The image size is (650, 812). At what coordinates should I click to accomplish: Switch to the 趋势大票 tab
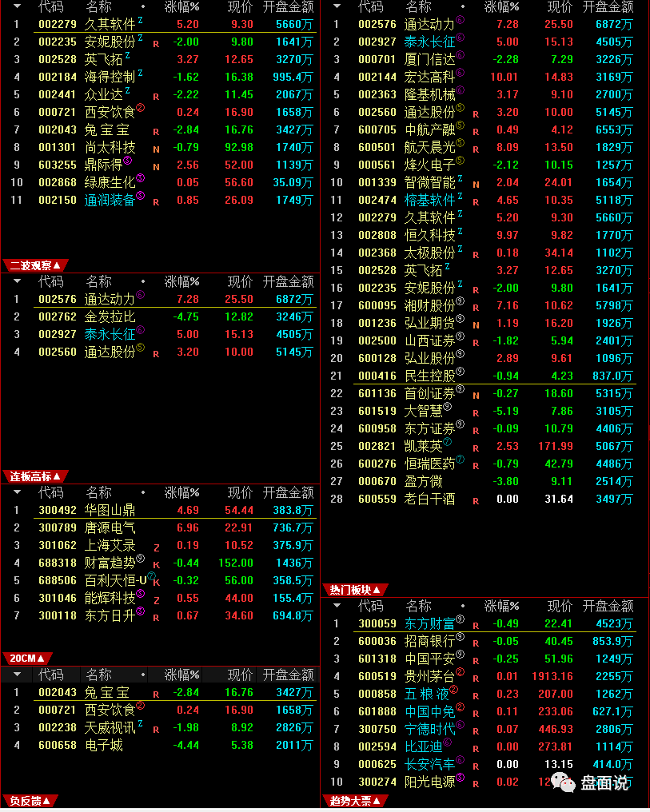pos(355,801)
